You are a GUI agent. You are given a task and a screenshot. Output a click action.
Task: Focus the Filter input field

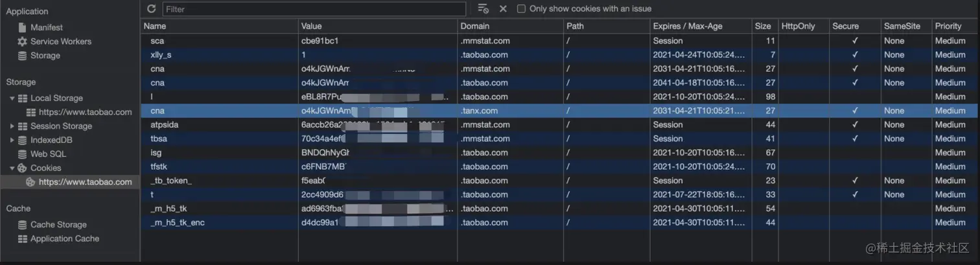[314, 9]
